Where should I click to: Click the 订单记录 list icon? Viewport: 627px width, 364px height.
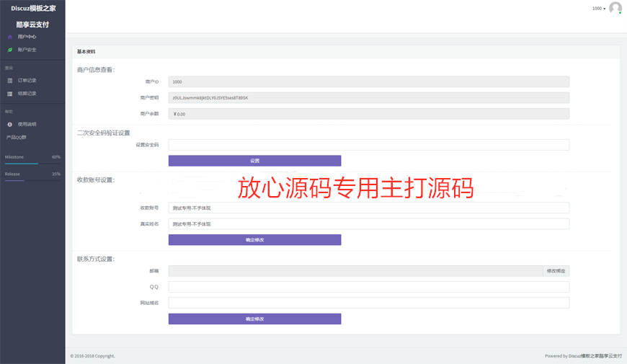tap(10, 81)
